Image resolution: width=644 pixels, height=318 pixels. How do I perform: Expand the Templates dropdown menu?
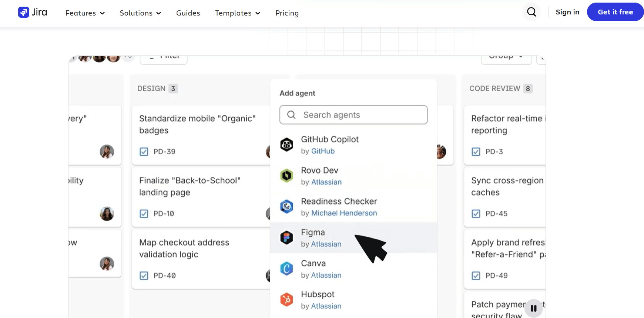238,13
